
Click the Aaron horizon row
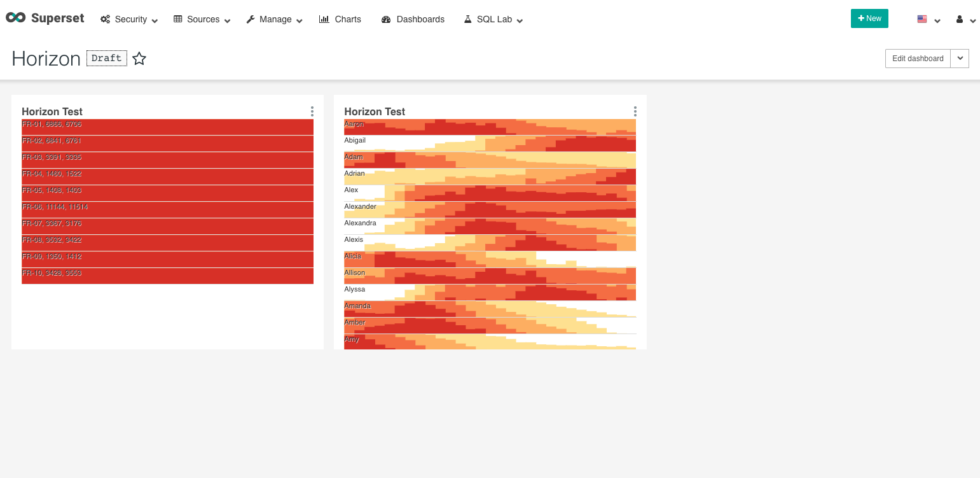pyautogui.click(x=490, y=127)
